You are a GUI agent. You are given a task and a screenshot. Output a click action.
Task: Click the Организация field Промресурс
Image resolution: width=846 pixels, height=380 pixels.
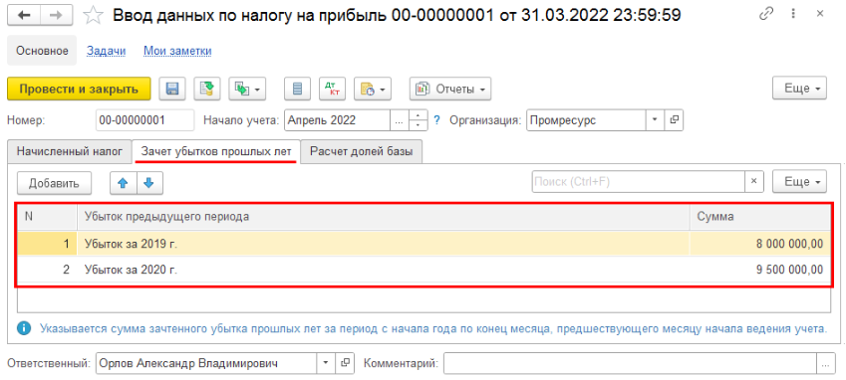586,120
